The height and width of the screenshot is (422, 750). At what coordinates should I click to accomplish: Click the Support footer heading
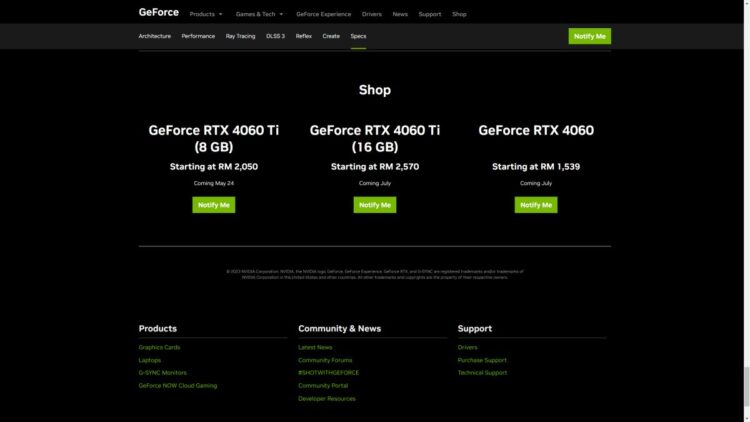pyautogui.click(x=474, y=329)
